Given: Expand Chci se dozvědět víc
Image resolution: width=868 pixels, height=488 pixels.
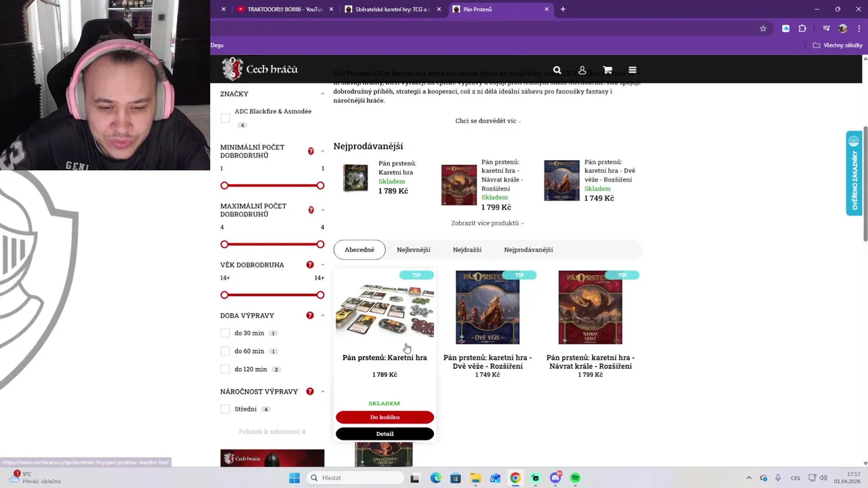Looking at the screenshot, I should coord(488,121).
